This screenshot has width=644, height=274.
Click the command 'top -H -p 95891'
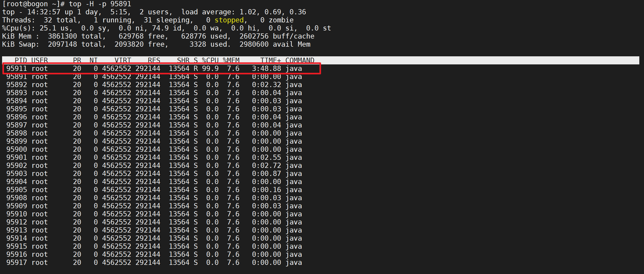coord(100,4)
